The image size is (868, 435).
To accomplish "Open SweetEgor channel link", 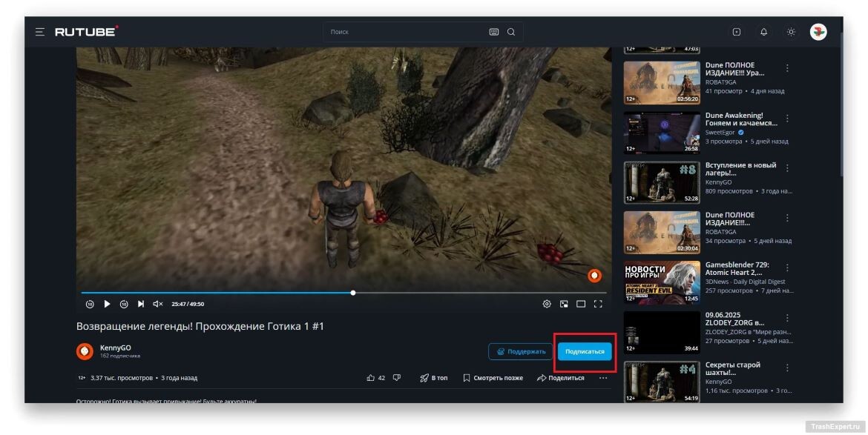I will (x=720, y=133).
